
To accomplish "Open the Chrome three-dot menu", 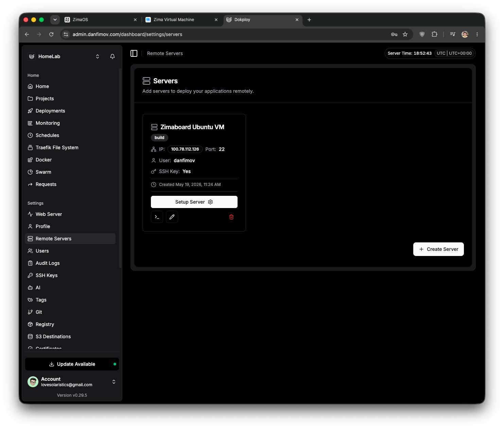I will 477,34.
